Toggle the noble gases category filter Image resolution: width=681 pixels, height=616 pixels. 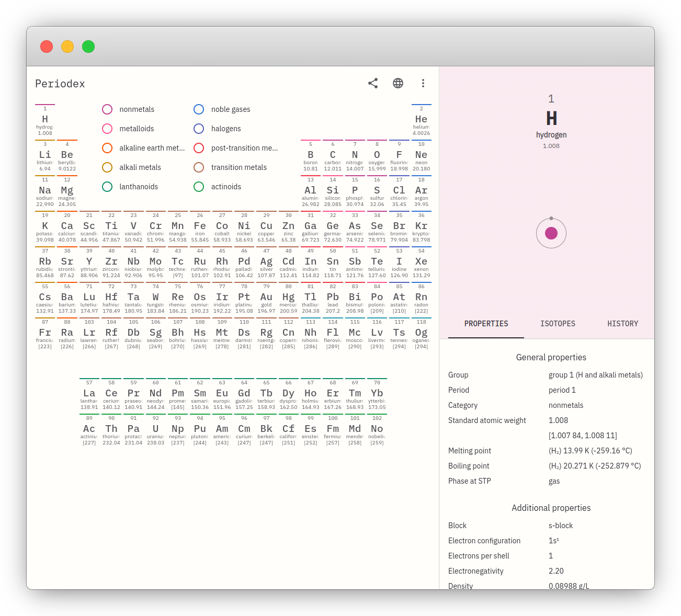tap(199, 109)
